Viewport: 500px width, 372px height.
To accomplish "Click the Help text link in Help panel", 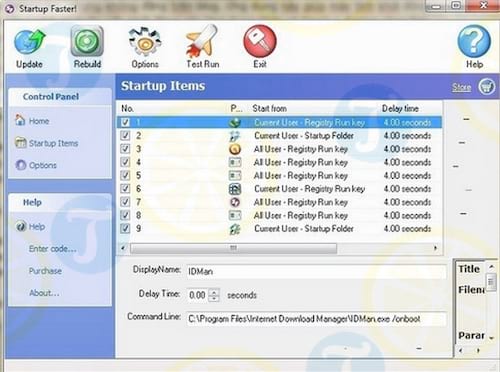I will (37, 227).
